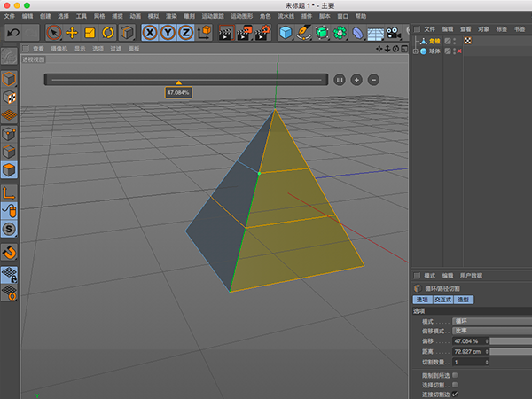This screenshot has width=532, height=399.
Task: Open 标签 menu in object manager
Action: (502, 29)
